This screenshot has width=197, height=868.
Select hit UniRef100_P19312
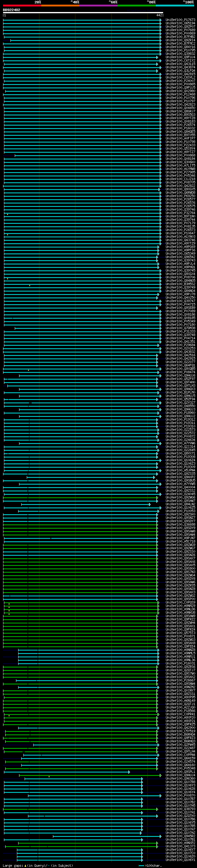click(180, 419)
